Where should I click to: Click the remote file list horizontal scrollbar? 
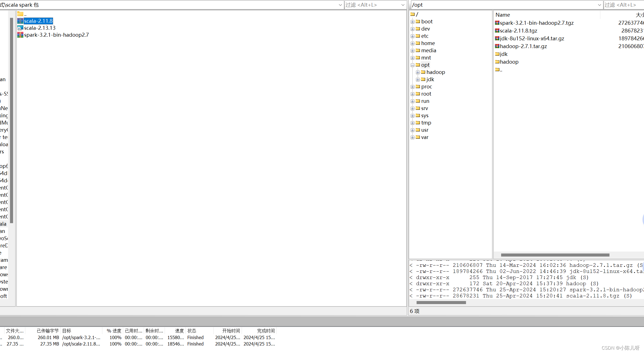(x=555, y=255)
